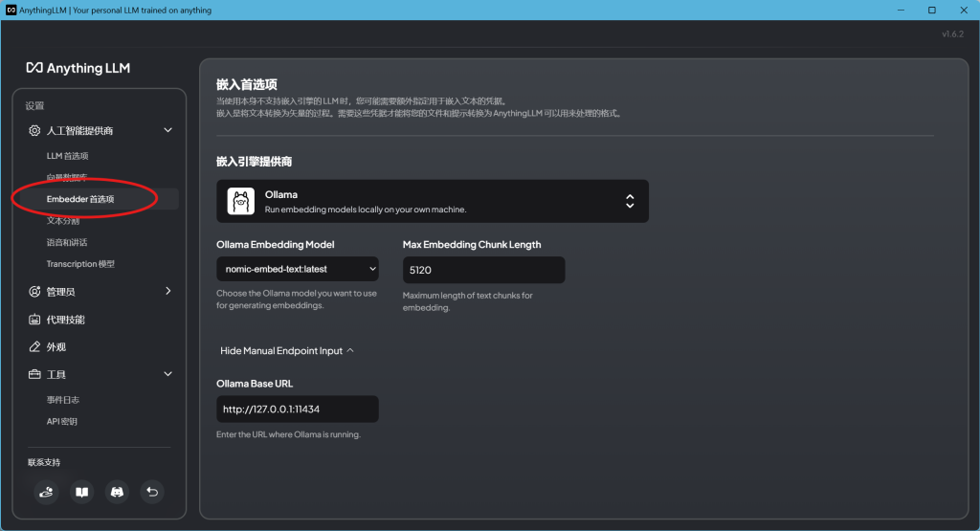Click the 管理员 user icon
This screenshot has height=531, width=980.
click(x=34, y=292)
